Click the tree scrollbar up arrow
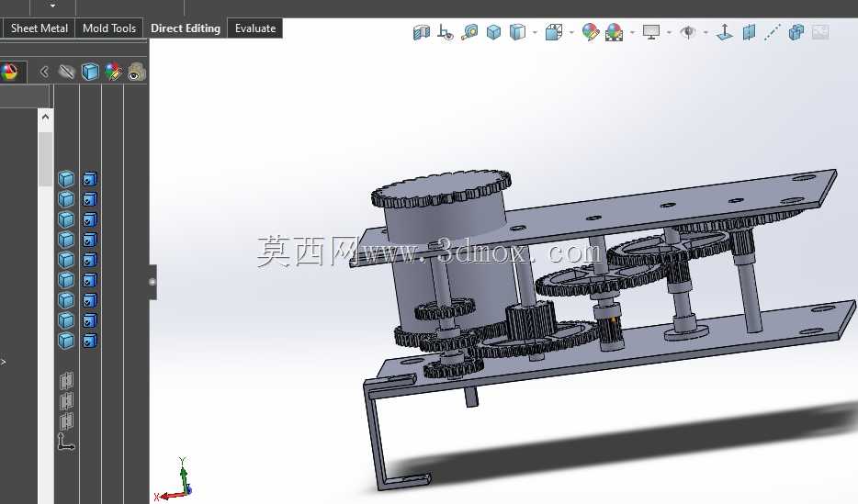This screenshot has height=504, width=858. [x=45, y=117]
